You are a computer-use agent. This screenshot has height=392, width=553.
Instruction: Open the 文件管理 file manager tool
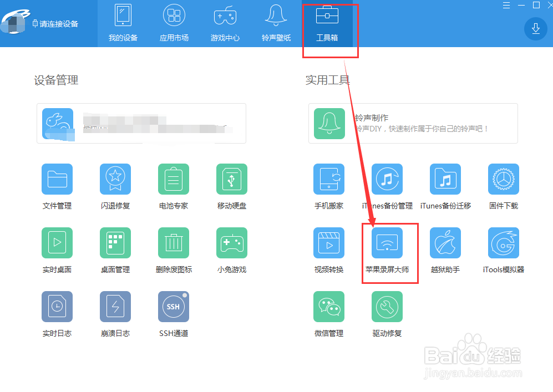click(57, 179)
